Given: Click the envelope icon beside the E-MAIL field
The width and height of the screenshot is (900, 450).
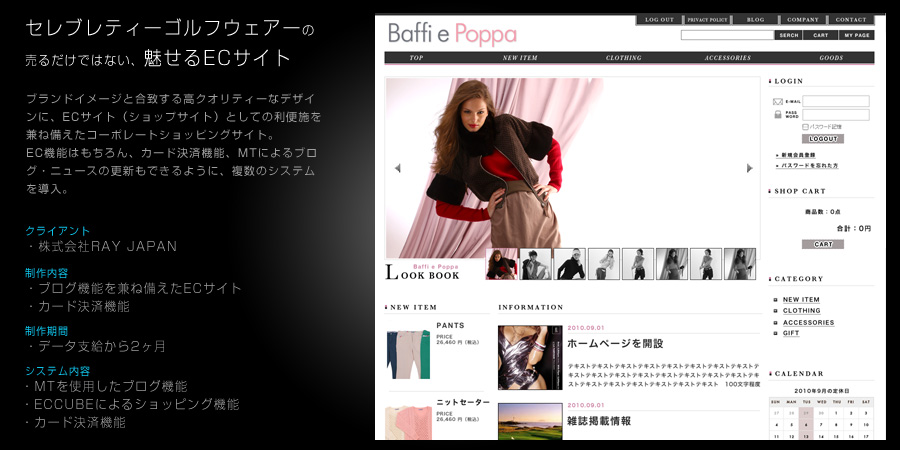Looking at the screenshot, I should 778,101.
